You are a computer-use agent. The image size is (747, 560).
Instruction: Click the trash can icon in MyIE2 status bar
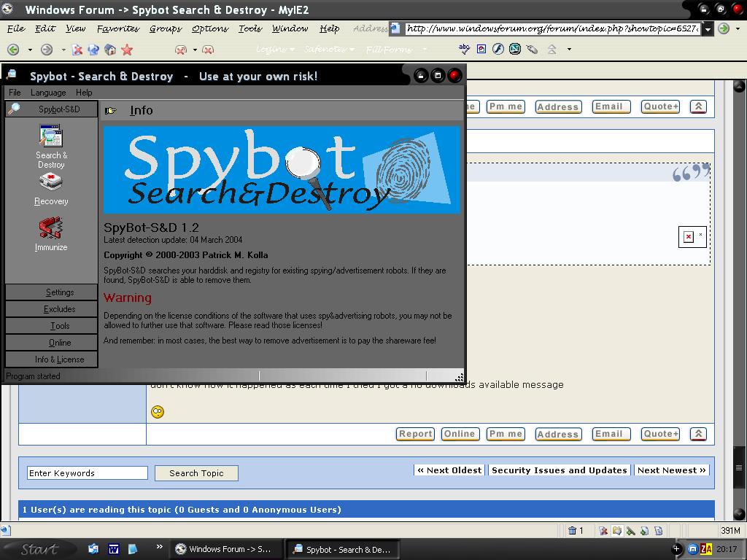572,531
